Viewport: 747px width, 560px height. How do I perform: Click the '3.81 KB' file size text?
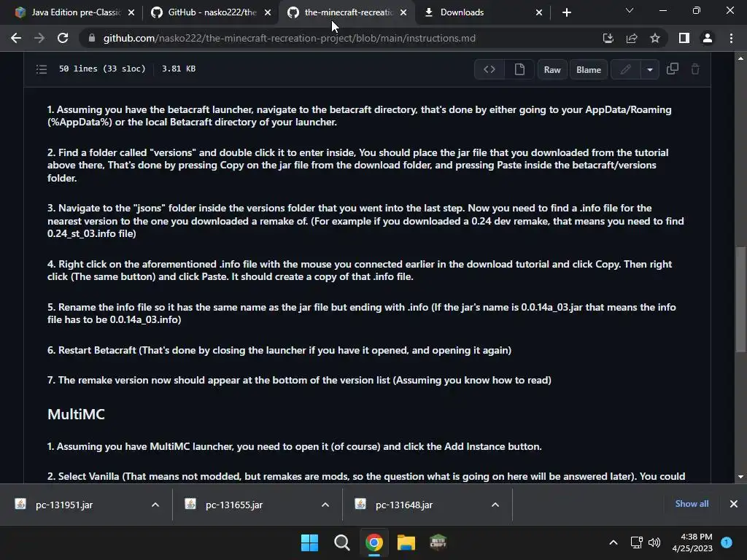pyautogui.click(x=179, y=69)
